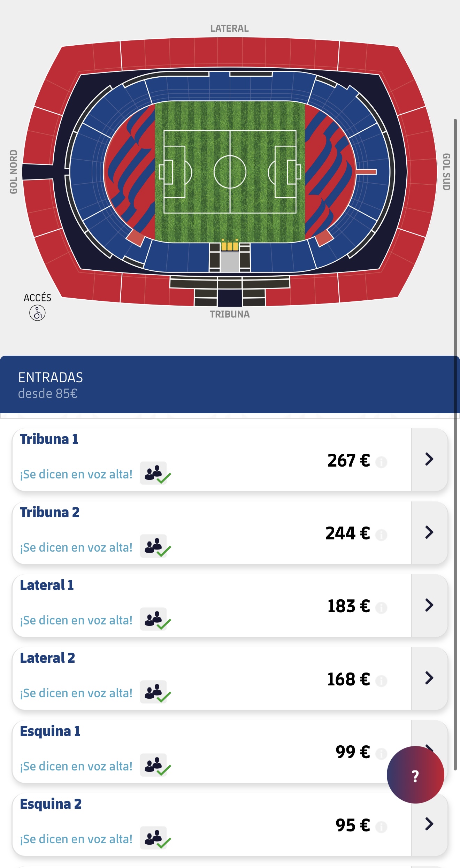The height and width of the screenshot is (868, 460).
Task: Click the group seating icon for Esquina 2
Action: [x=154, y=838]
